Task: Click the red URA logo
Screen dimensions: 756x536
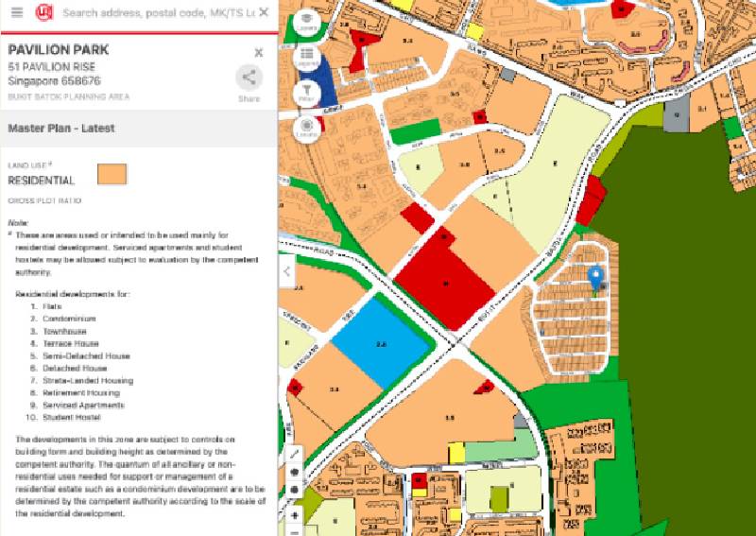Action: (x=43, y=13)
